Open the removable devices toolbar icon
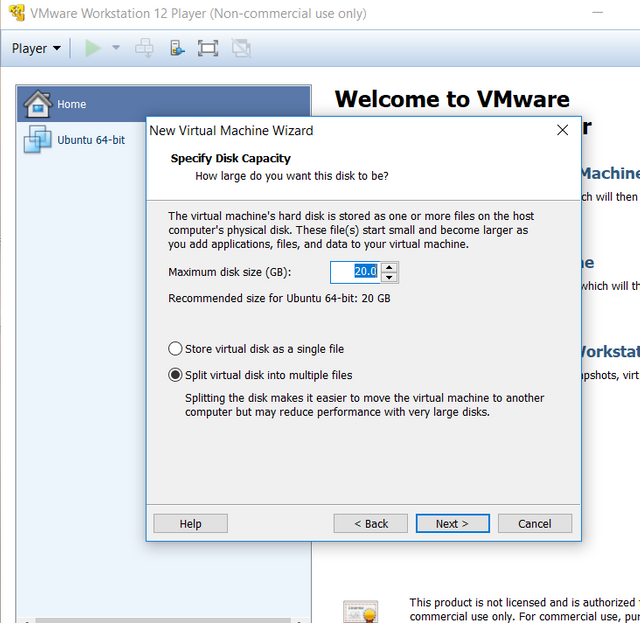 point(177,48)
